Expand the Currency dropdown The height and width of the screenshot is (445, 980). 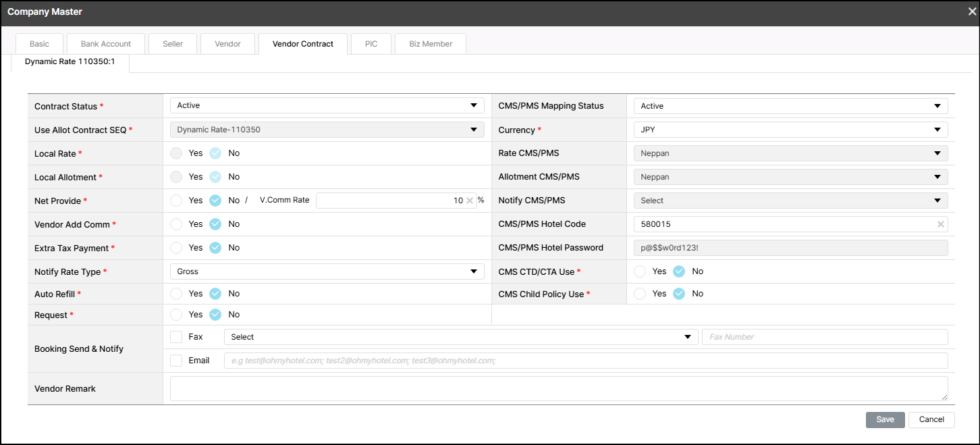point(790,130)
